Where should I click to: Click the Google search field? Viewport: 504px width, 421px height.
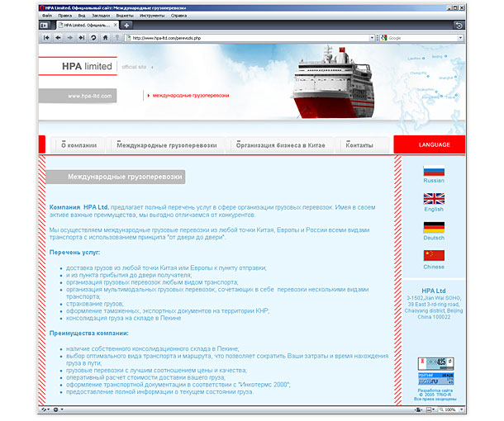422,38
